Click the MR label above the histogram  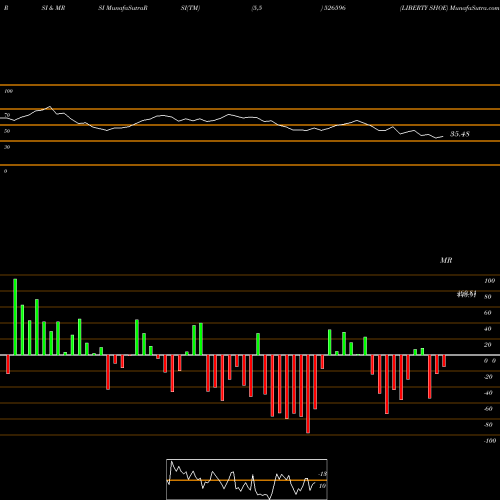point(446,260)
